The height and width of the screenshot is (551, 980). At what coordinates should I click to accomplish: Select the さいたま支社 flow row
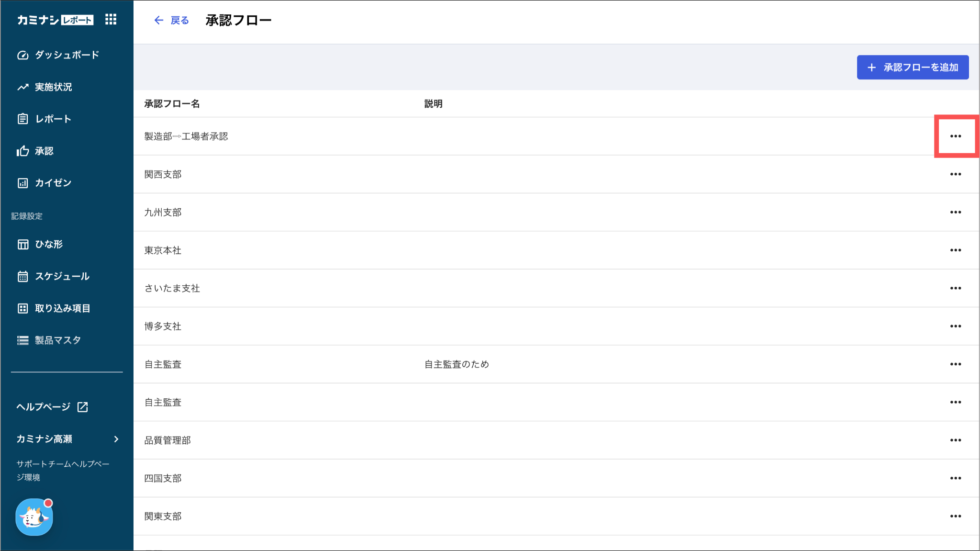point(172,288)
